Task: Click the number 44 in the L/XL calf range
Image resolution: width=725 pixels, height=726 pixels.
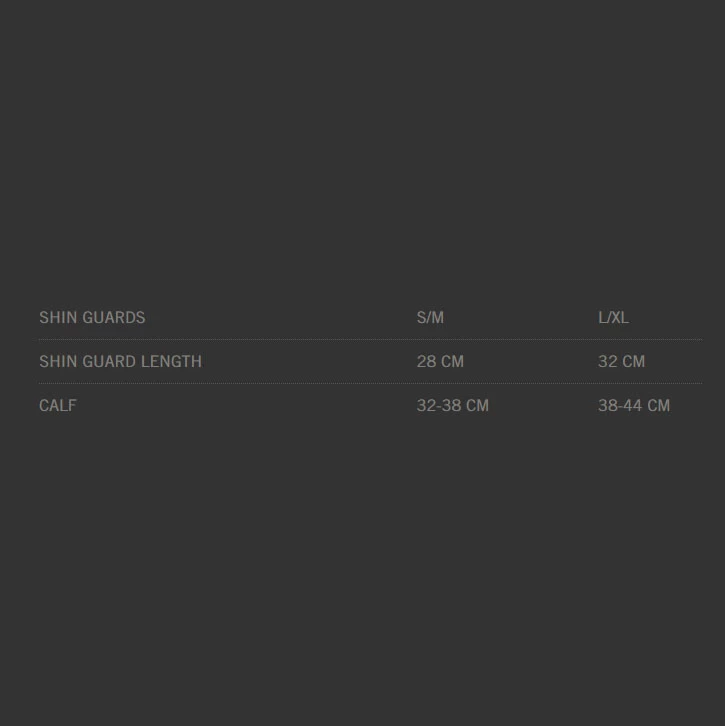Action: pos(632,406)
